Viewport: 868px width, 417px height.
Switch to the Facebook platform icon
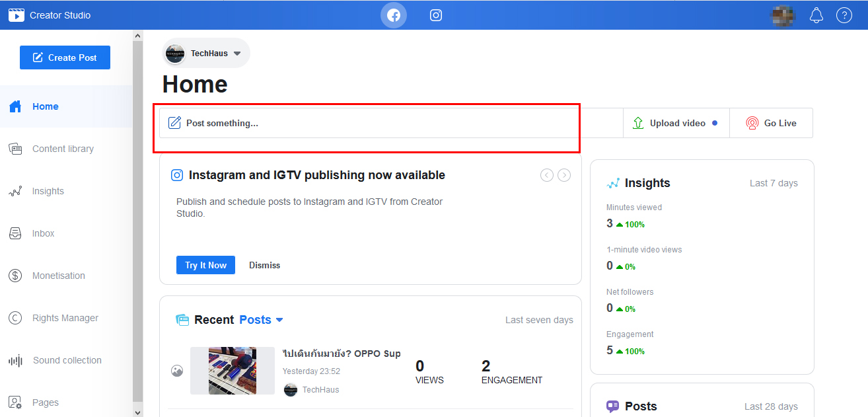point(394,15)
